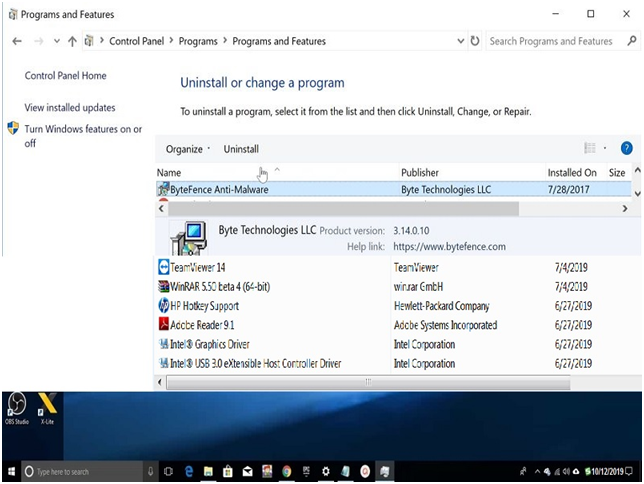Select the Adobe Reader 9.1 entry
This screenshot has height=484, width=644.
[202, 325]
